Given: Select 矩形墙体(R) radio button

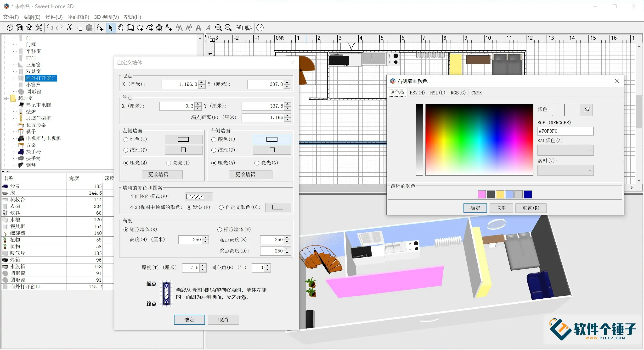Looking at the screenshot, I should tap(126, 230).
